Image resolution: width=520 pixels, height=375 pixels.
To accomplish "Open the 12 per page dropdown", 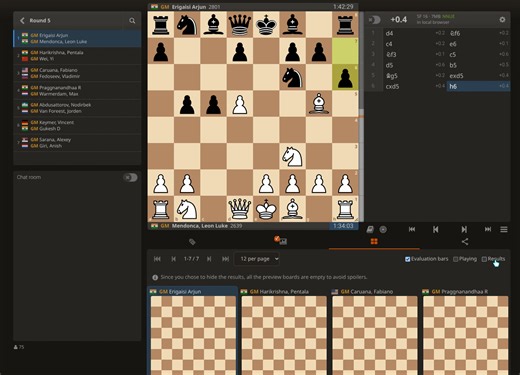I will [x=257, y=259].
